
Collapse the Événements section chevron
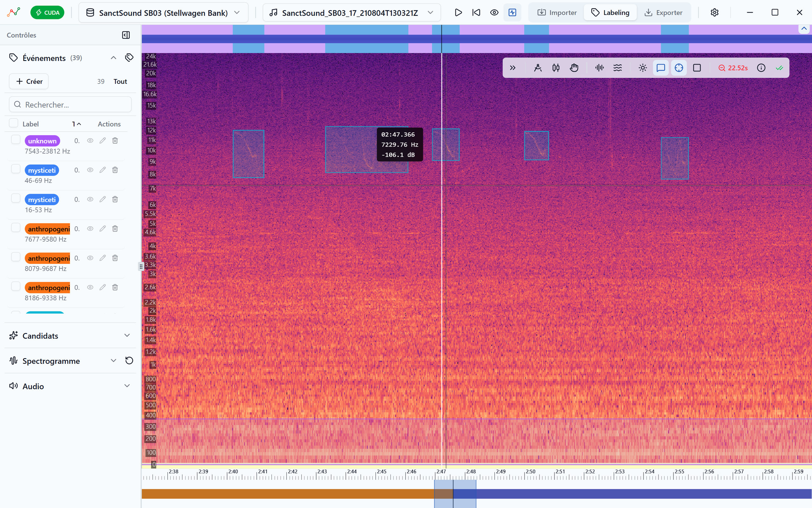click(114, 58)
